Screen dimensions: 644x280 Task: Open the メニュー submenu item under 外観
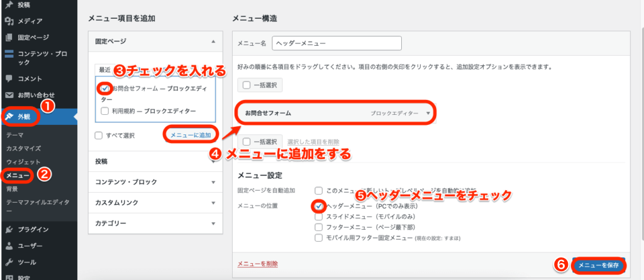click(x=16, y=175)
